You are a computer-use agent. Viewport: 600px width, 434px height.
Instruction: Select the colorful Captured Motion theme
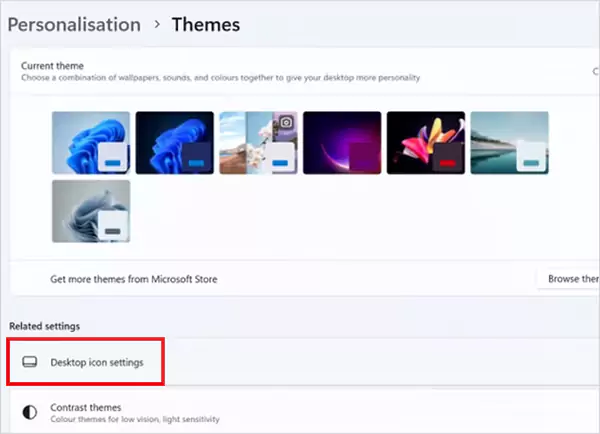[x=426, y=143]
